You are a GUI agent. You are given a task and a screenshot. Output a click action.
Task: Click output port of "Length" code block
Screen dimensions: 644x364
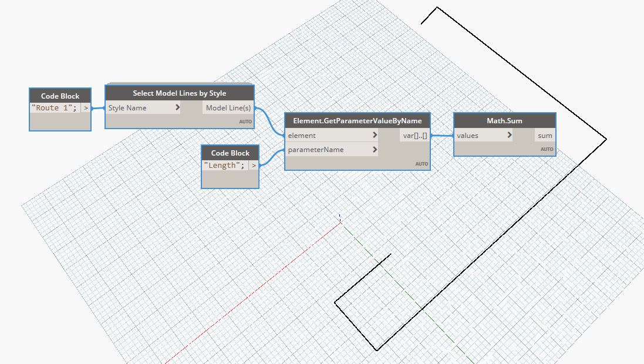click(x=254, y=165)
